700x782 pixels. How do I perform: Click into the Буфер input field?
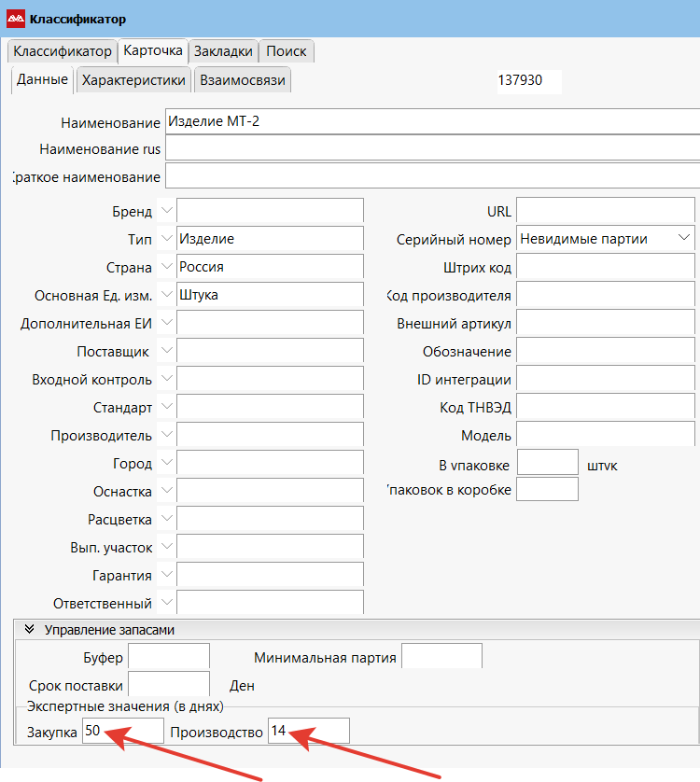point(168,657)
